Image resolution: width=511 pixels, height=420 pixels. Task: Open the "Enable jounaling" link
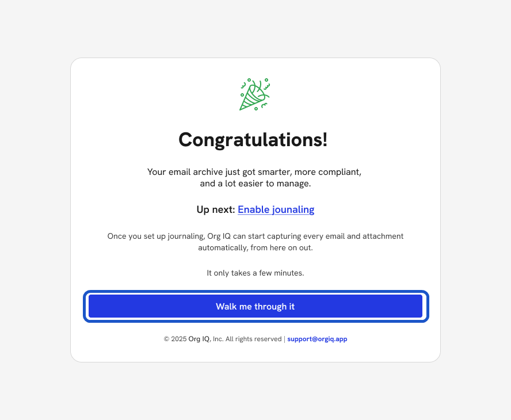[x=276, y=209]
